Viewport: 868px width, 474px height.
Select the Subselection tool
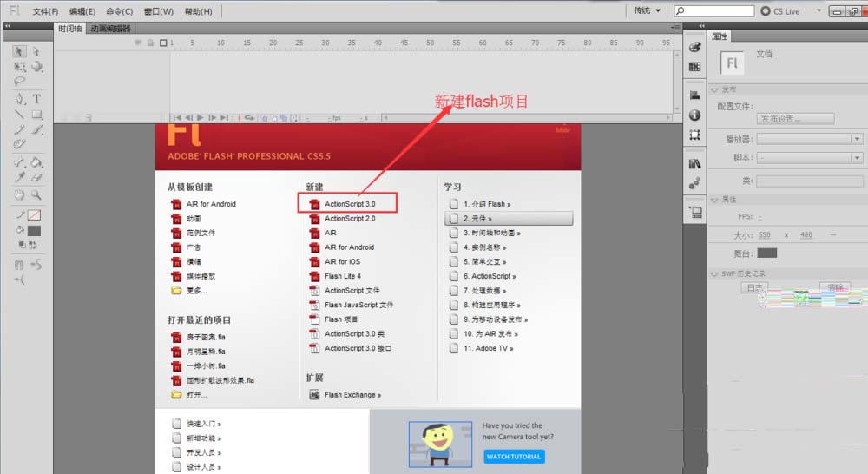point(36,51)
